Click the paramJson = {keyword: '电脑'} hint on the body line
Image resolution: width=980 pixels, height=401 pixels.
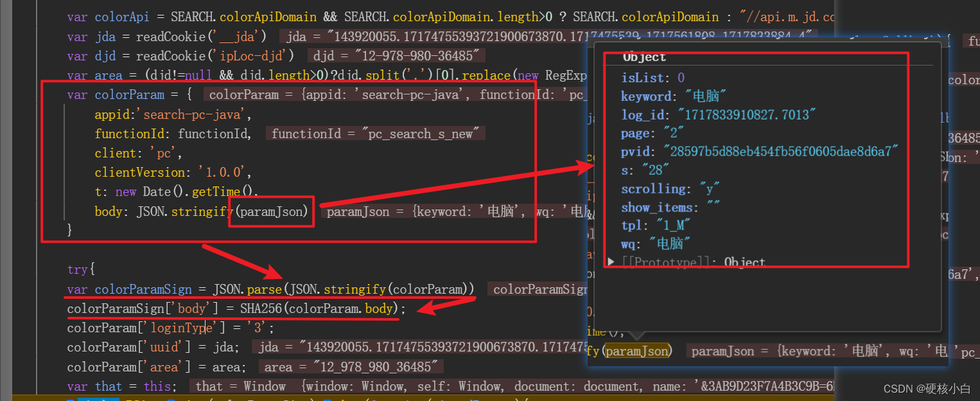pyautogui.click(x=454, y=211)
